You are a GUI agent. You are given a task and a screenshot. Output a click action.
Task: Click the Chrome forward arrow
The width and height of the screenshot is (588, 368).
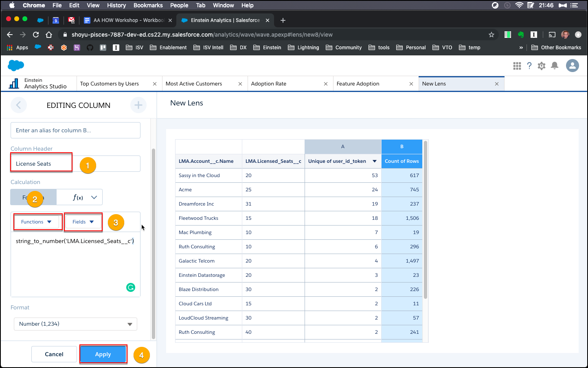click(x=23, y=35)
